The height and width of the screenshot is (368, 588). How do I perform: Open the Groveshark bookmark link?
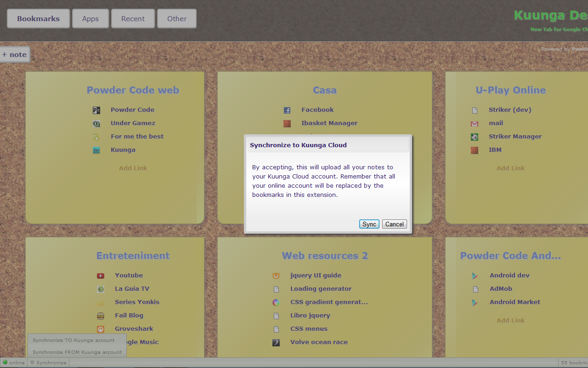point(134,329)
